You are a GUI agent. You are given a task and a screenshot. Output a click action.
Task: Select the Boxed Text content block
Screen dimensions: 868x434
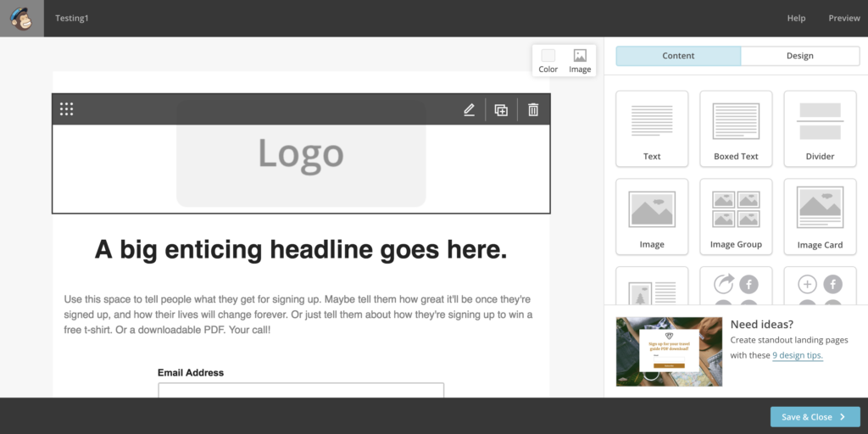[x=736, y=129]
